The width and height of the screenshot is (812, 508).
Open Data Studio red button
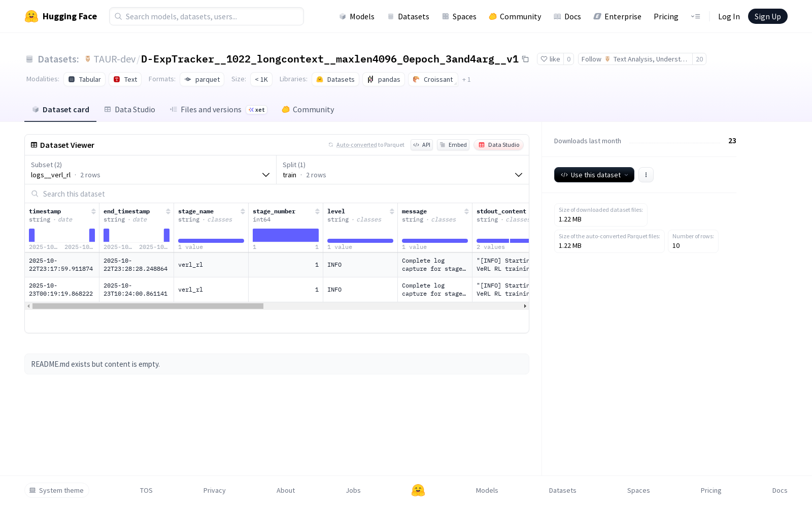click(499, 145)
